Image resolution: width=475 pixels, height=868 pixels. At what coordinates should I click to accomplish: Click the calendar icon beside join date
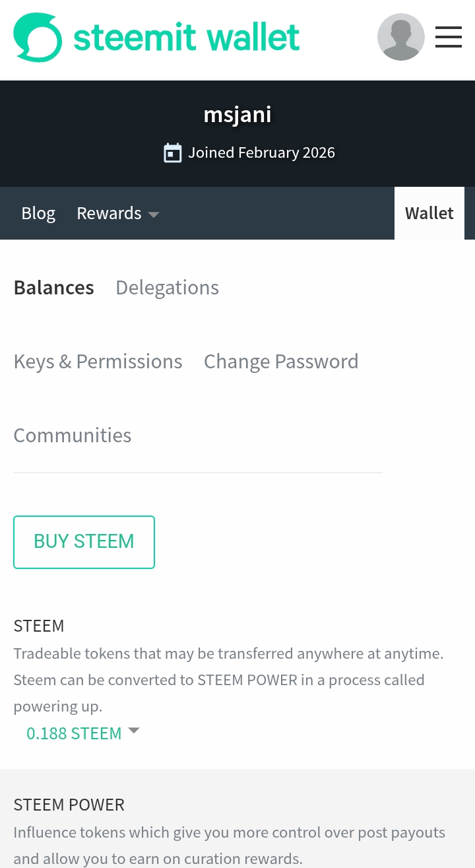point(172,153)
